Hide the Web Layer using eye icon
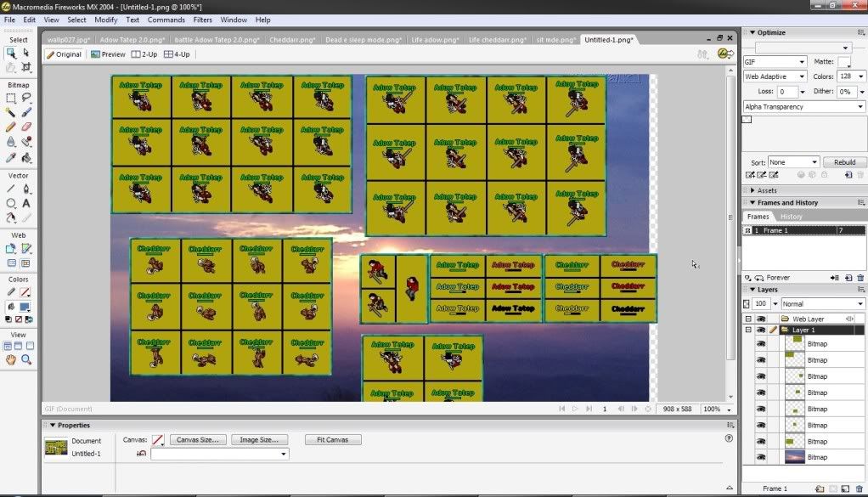The width and height of the screenshot is (868, 497). coord(760,319)
